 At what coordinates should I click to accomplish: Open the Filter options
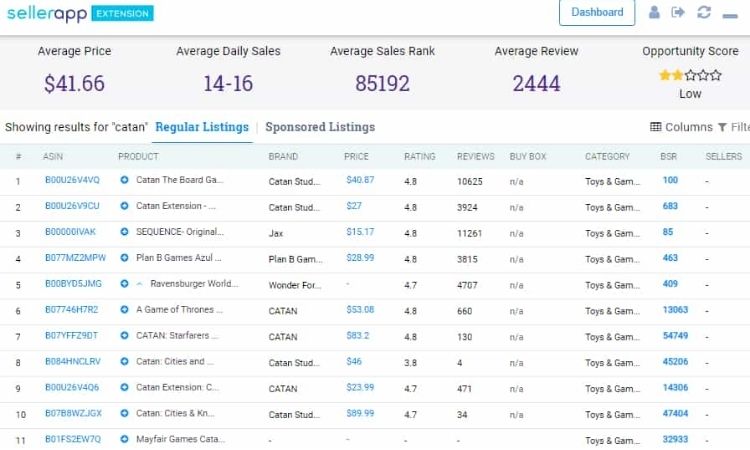point(733,127)
